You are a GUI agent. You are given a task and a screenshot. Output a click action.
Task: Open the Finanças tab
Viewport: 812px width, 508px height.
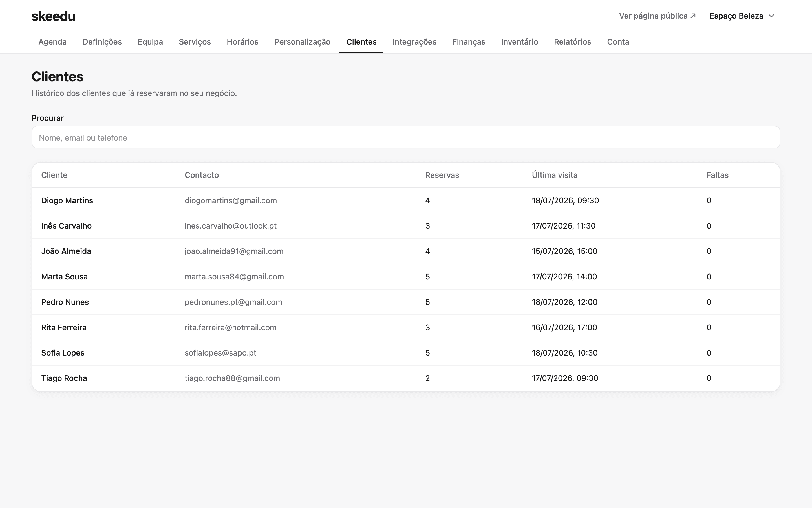[469, 42]
